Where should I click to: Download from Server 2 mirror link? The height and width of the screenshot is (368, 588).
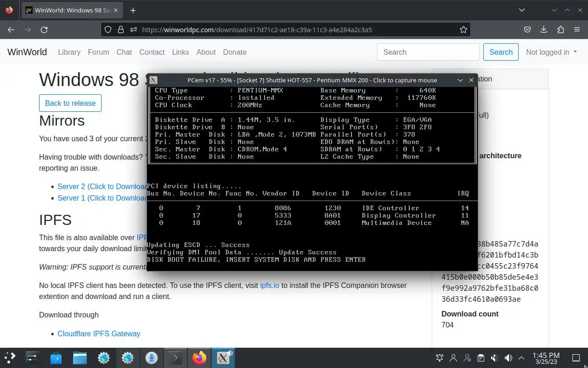pos(102,186)
